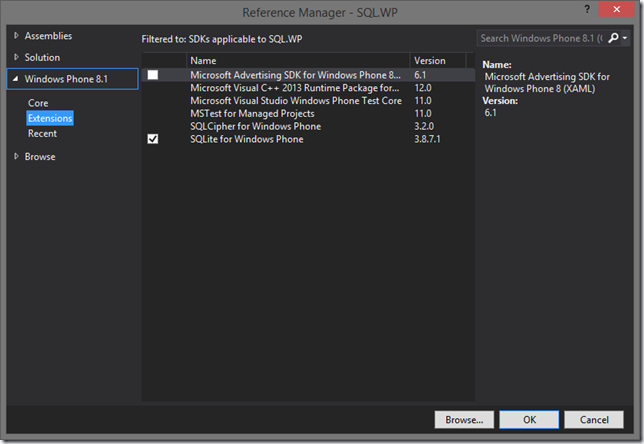Expand the Solution tree node

[x=16, y=57]
